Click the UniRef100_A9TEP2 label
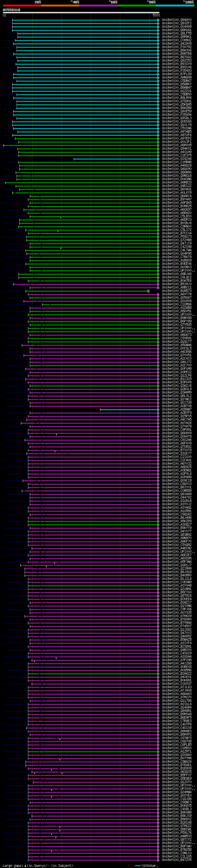The image size is (197, 868). [x=177, y=139]
